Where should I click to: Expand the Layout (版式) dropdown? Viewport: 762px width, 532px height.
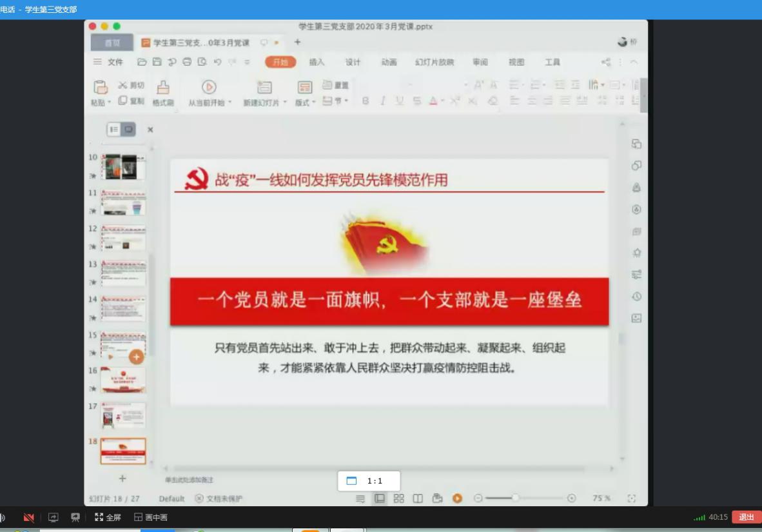point(305,102)
